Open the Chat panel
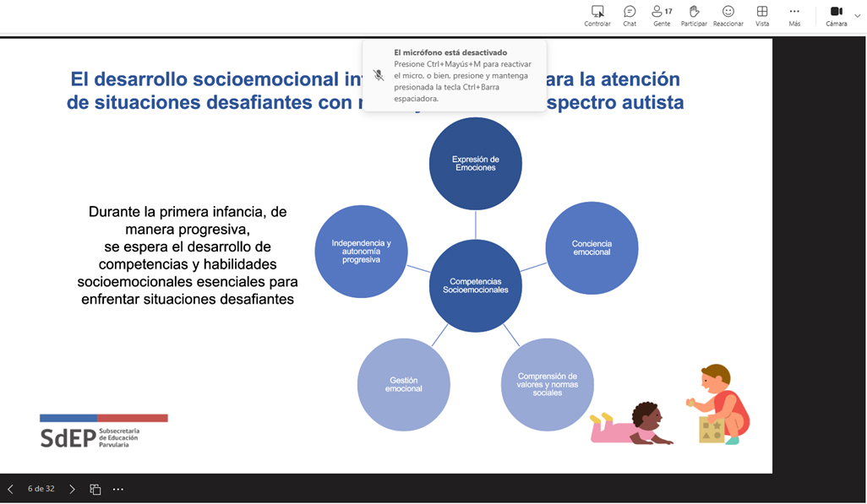 pos(630,15)
